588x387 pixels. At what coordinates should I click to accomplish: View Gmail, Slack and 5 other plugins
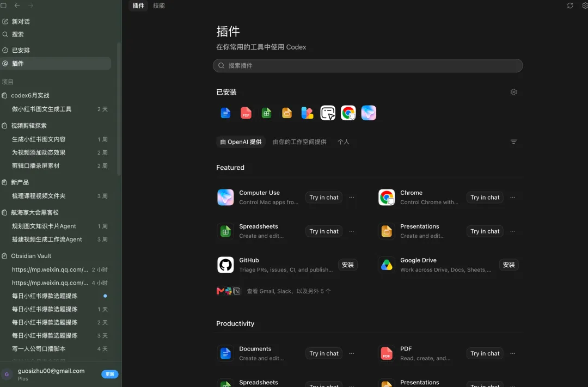274,291
